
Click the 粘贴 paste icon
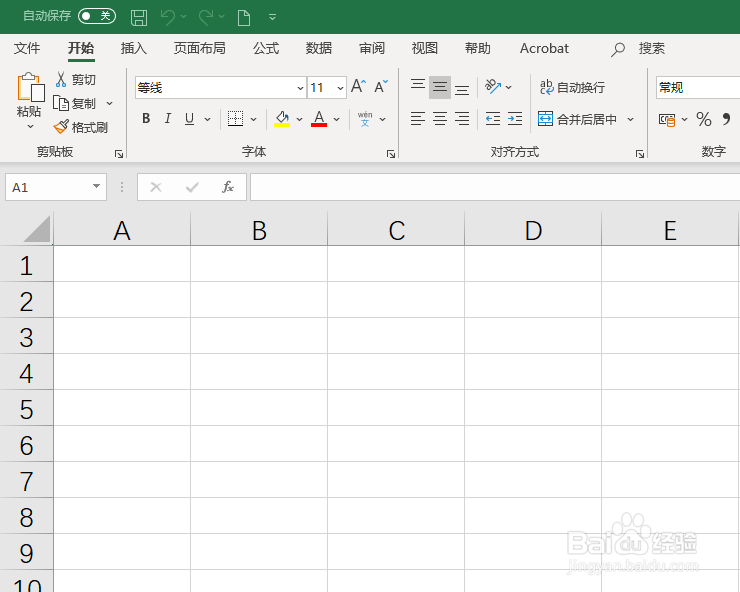pyautogui.click(x=30, y=87)
